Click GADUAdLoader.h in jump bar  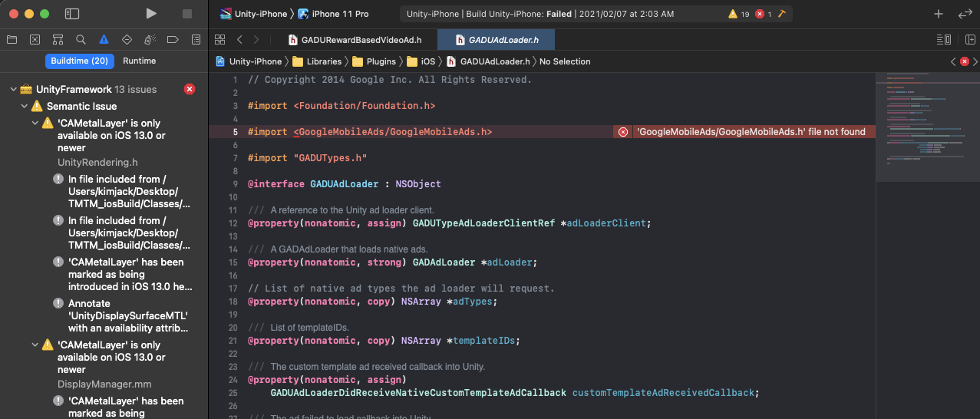click(x=488, y=61)
